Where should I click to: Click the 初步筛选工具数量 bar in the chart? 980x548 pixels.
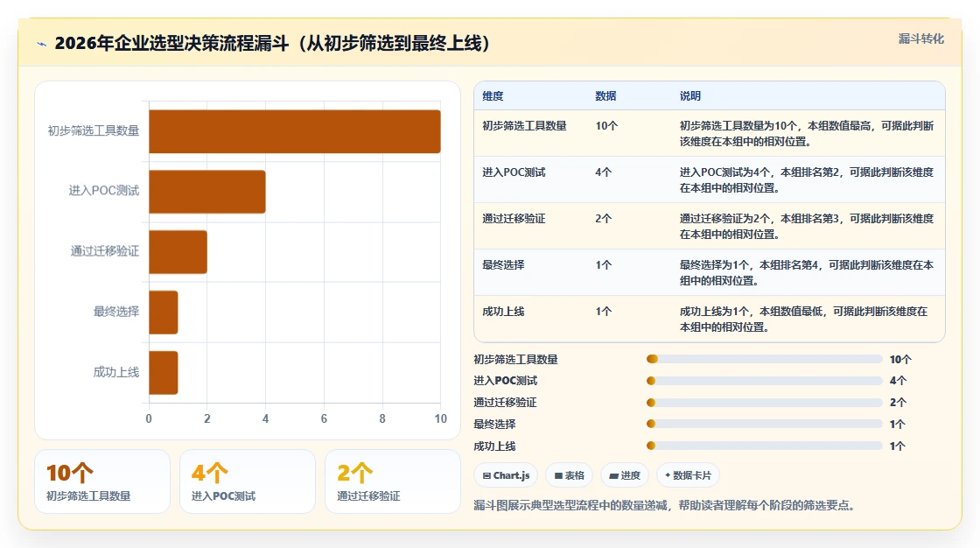pyautogui.click(x=294, y=131)
